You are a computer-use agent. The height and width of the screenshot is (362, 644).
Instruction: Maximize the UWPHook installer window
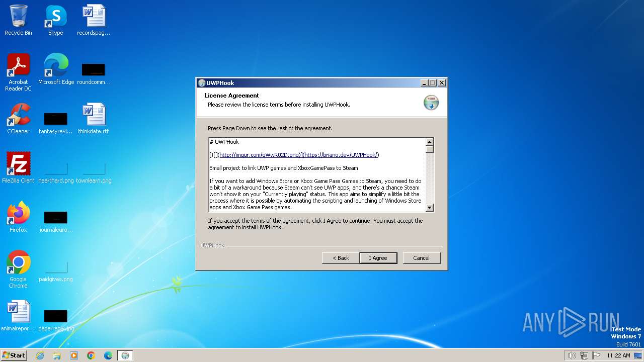pos(433,83)
